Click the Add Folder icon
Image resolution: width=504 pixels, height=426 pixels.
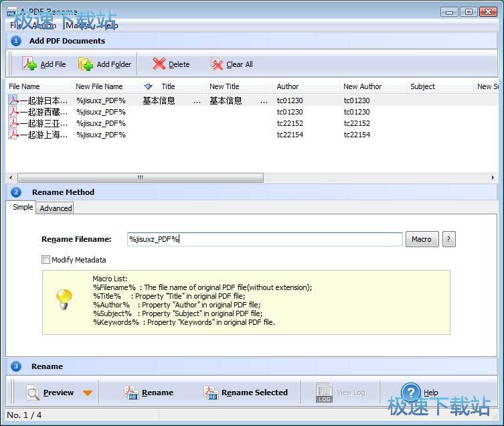pos(86,64)
